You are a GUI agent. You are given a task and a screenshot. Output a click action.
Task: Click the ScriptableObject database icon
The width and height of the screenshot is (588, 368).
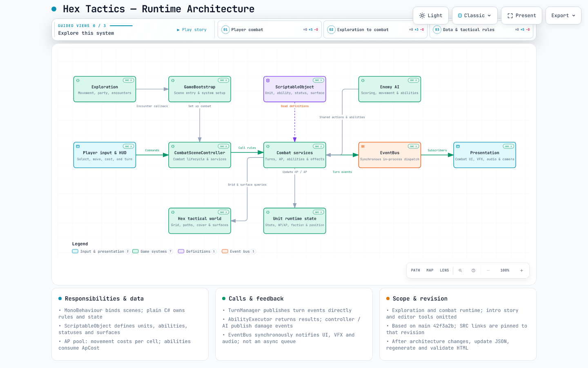pyautogui.click(x=268, y=81)
